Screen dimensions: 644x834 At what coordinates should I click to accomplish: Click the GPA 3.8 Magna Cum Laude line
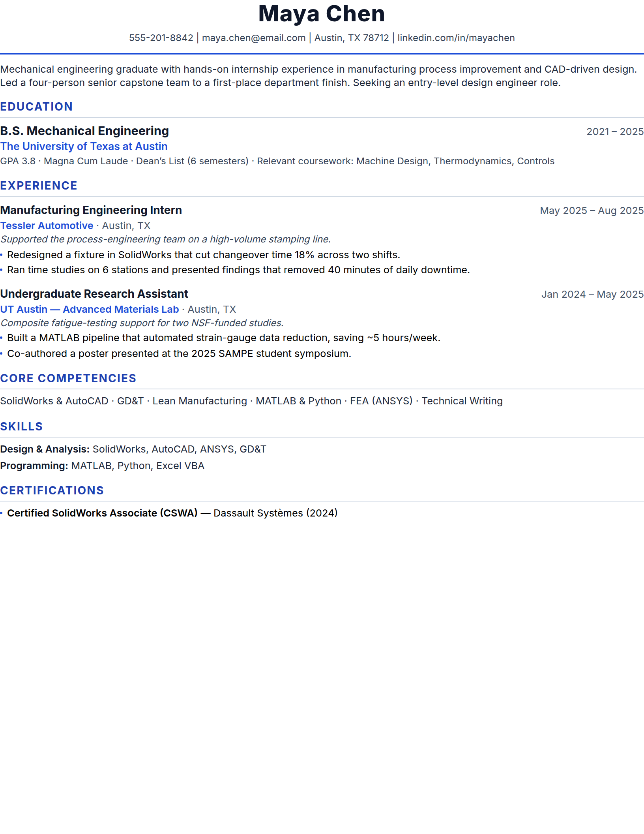click(x=277, y=161)
